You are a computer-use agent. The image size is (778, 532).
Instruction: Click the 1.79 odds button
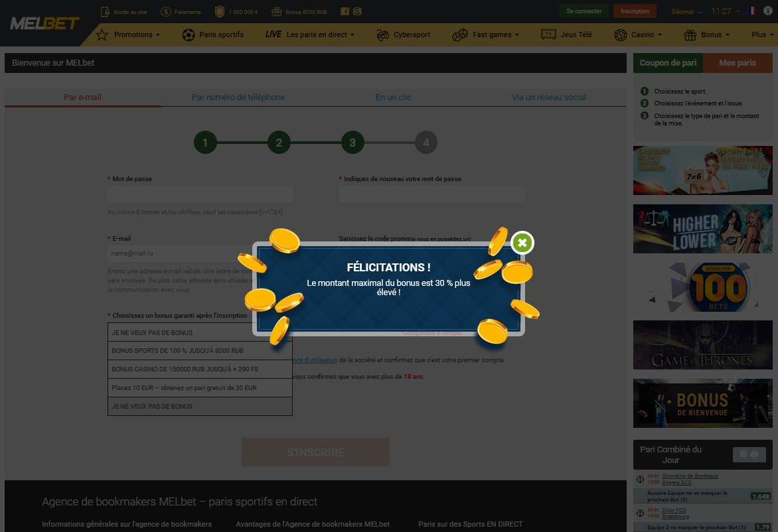click(763, 527)
